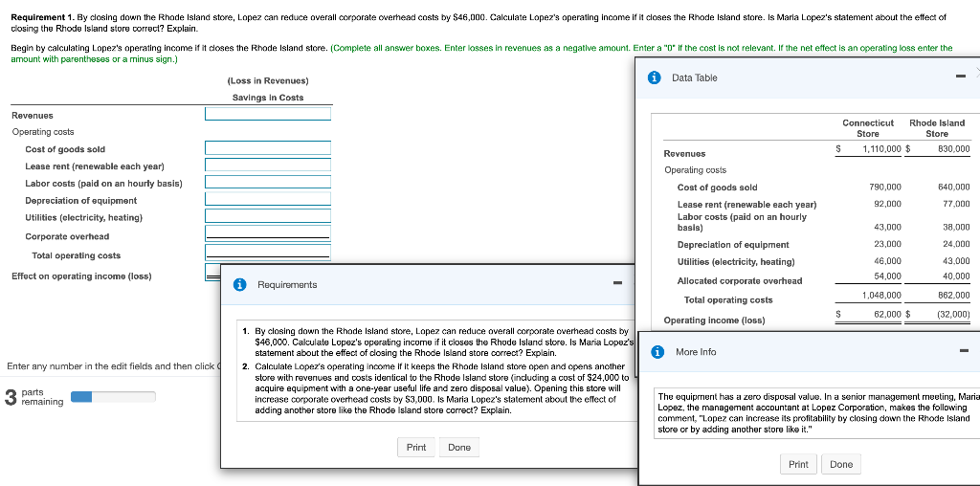
Task: Click Rhode Island allocated overhead 40,000
Action: pyautogui.click(x=956, y=276)
